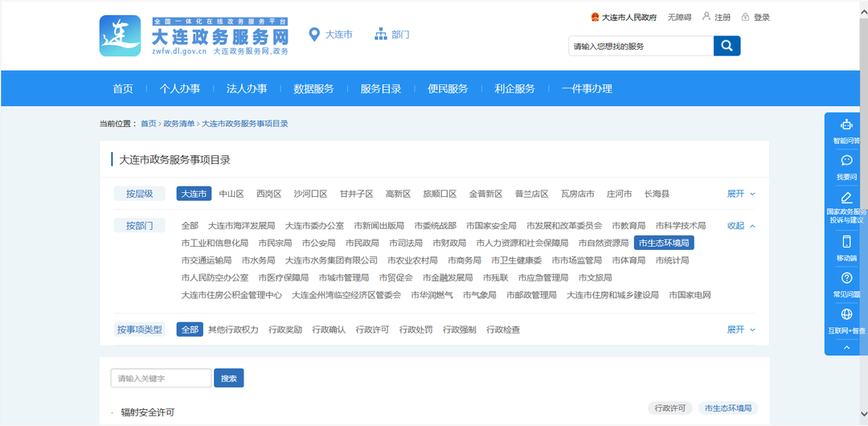Collapse the right sidebar with bottom chevron

pyautogui.click(x=845, y=347)
